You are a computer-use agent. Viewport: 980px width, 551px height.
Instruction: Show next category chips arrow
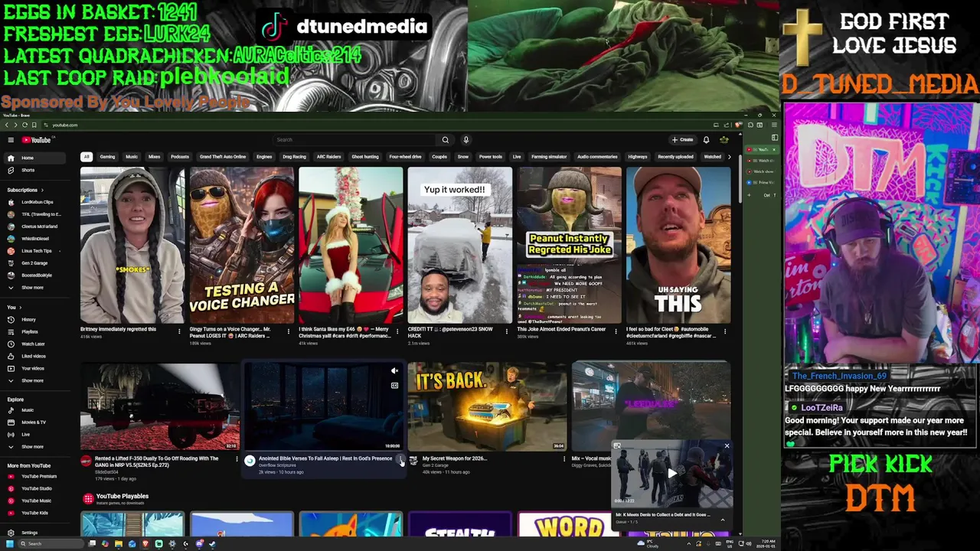click(729, 157)
